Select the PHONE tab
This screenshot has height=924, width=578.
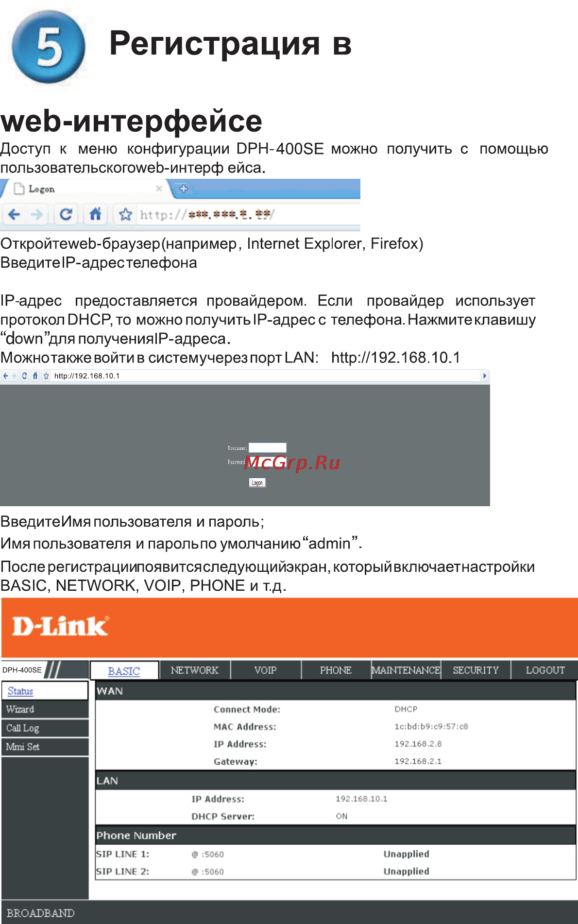point(336,670)
